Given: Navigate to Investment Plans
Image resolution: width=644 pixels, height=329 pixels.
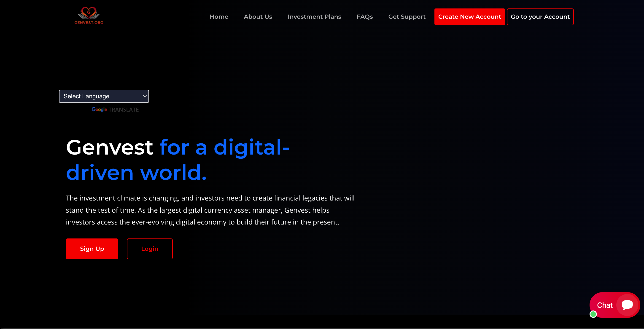Looking at the screenshot, I should point(314,17).
